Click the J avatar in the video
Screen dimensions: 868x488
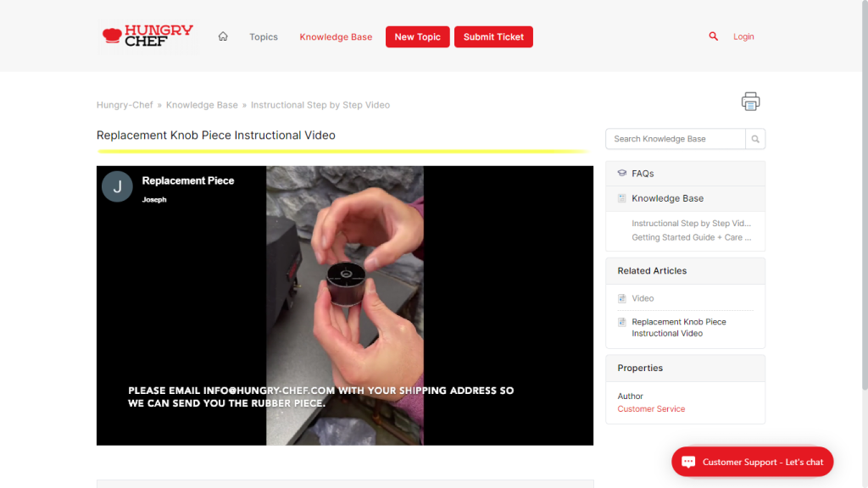pos(117,186)
